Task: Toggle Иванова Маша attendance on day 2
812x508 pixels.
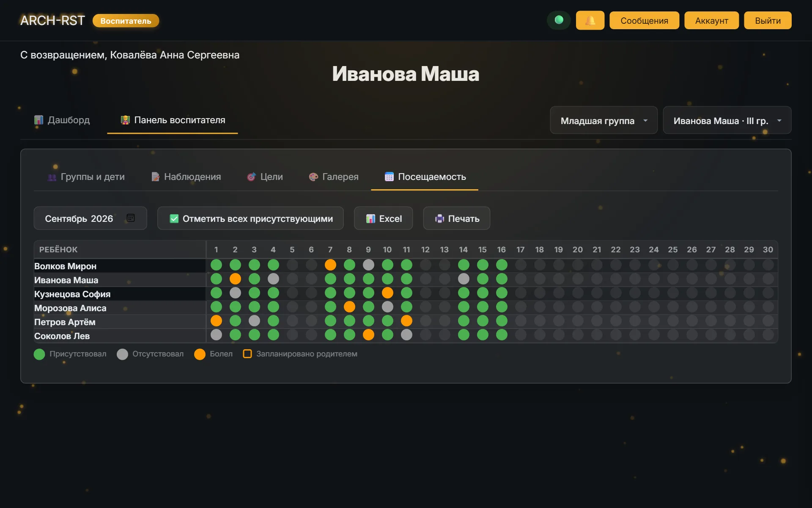Action: coord(235,279)
